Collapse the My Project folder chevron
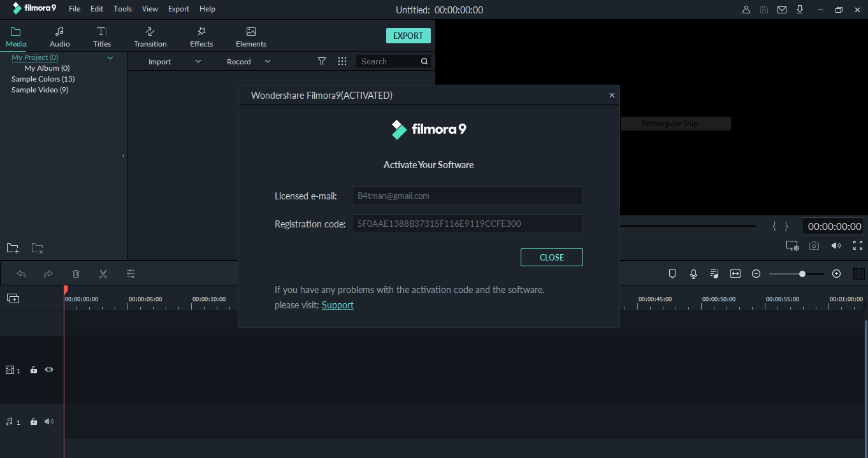The width and height of the screenshot is (868, 458). pos(110,58)
